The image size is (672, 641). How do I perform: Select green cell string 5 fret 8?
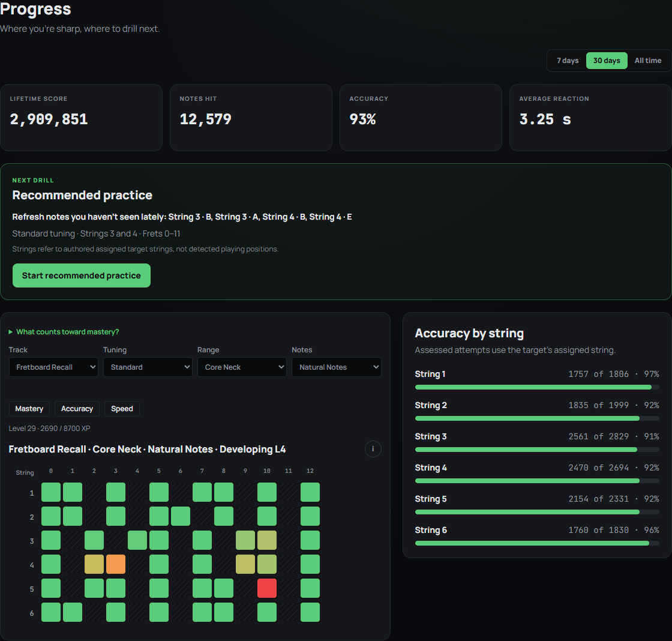(x=224, y=588)
